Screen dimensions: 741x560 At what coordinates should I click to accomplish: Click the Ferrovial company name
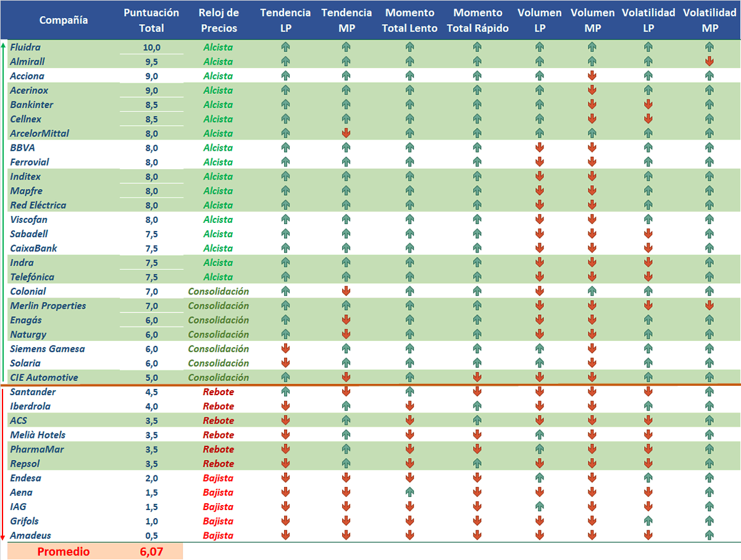point(30,162)
